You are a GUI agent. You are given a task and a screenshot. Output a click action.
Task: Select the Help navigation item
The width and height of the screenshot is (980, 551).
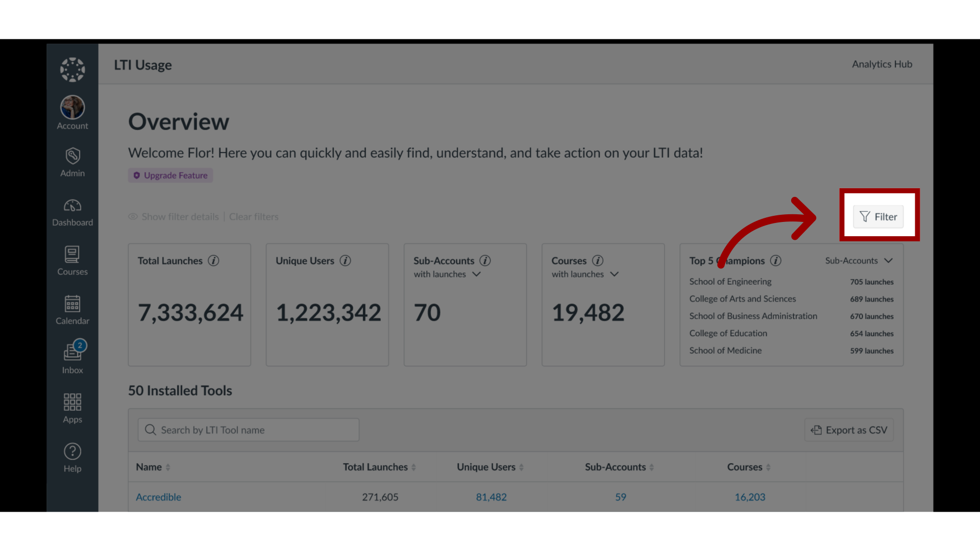tap(71, 458)
